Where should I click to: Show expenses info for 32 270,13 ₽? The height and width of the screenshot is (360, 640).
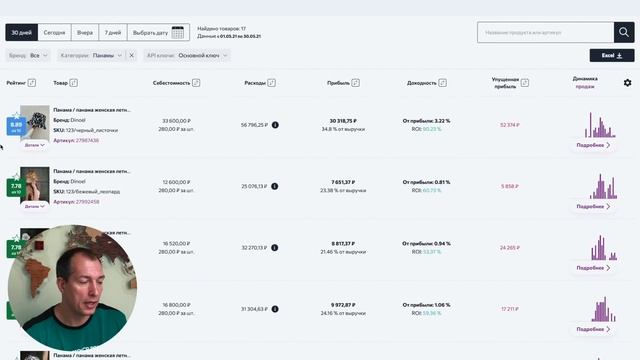(x=275, y=247)
